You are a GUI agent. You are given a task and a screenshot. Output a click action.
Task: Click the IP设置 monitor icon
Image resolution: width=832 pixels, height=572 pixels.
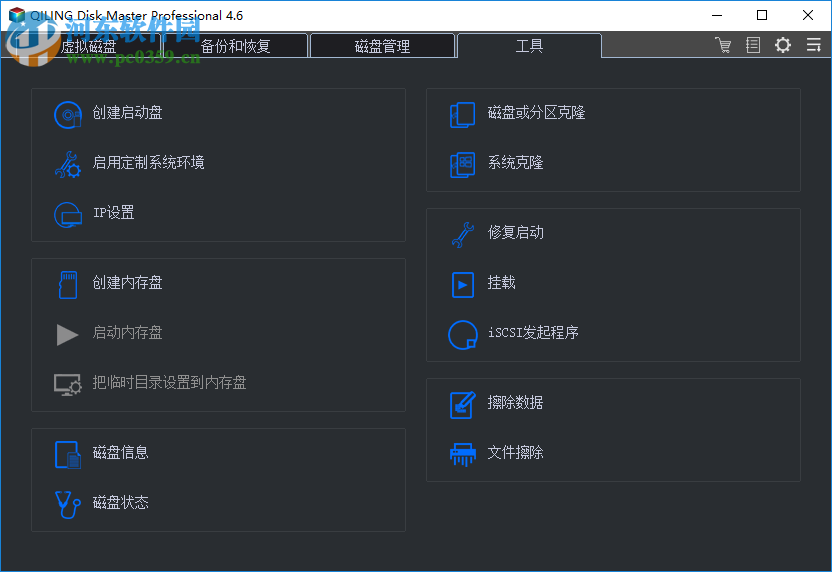(68, 214)
